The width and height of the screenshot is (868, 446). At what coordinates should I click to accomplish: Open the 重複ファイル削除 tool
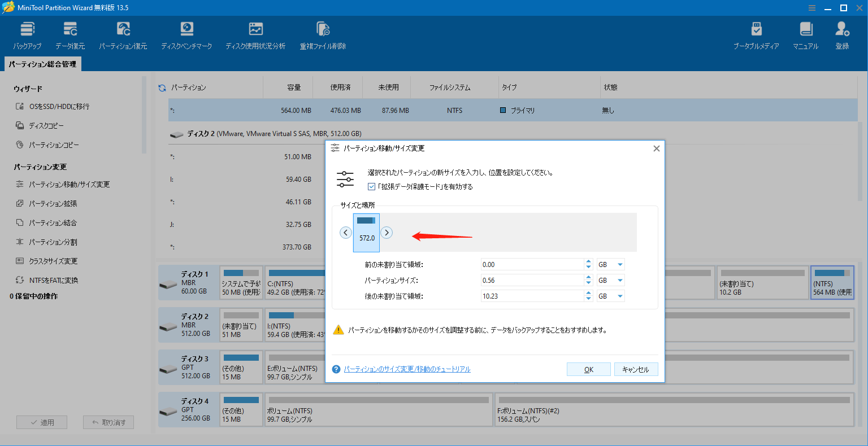(x=323, y=34)
